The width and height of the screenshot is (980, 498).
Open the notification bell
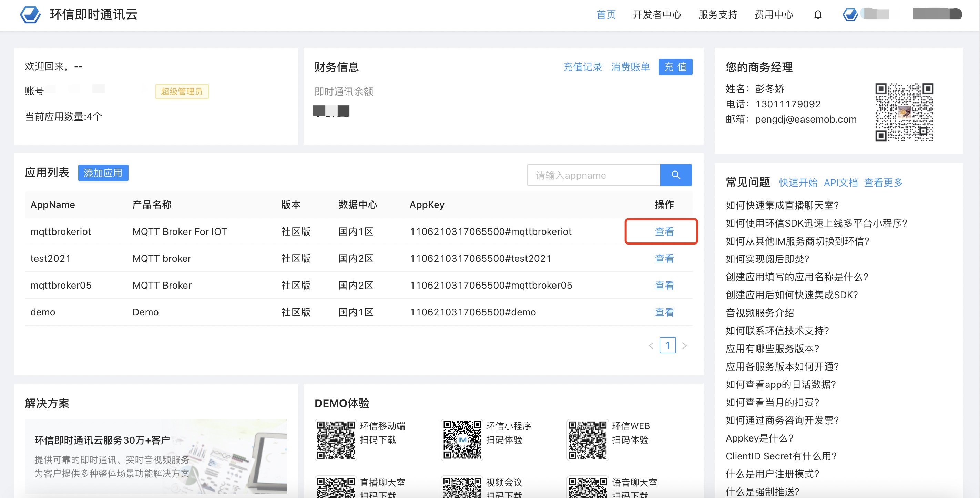[x=818, y=15]
